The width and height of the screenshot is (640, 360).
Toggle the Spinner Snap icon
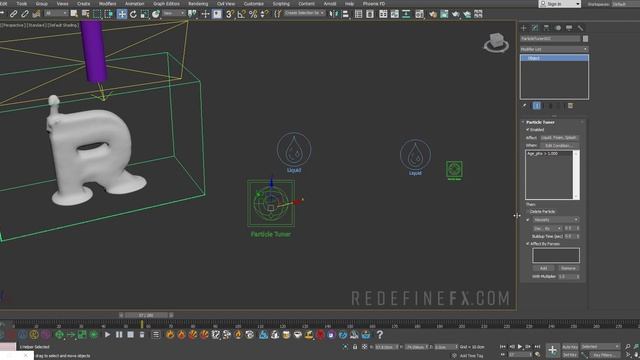(264, 14)
